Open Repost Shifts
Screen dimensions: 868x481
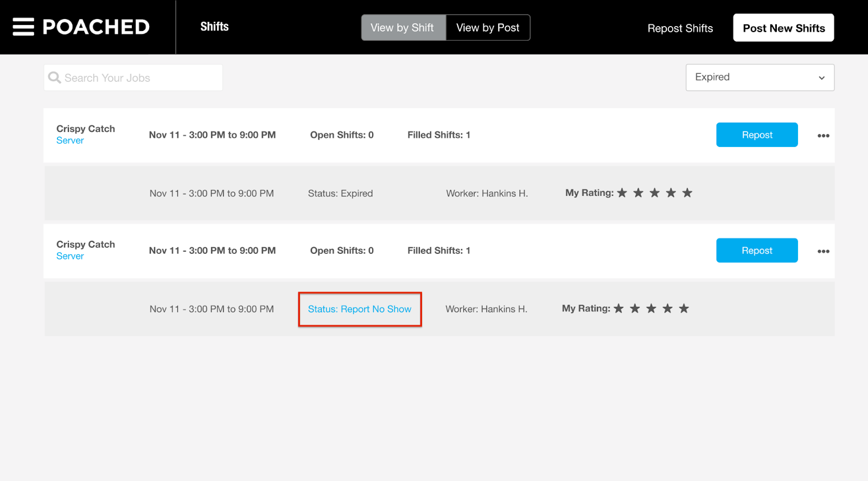(680, 28)
